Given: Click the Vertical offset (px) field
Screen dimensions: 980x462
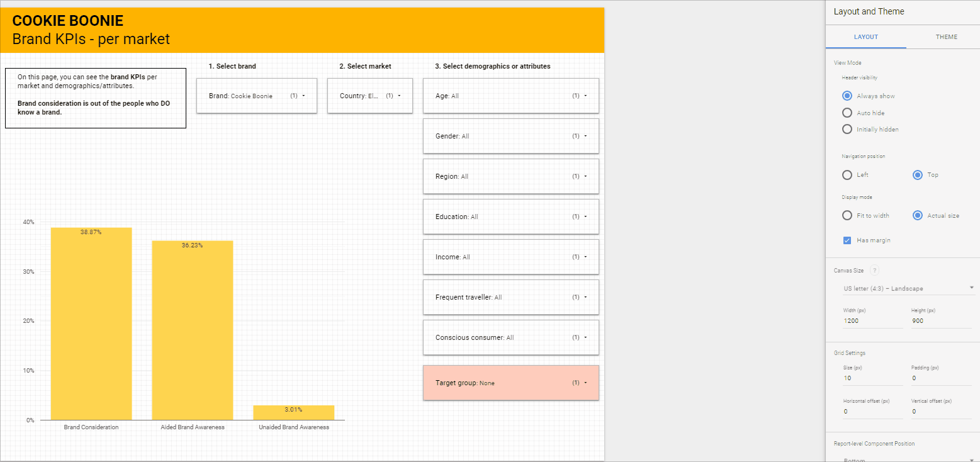Looking at the screenshot, I should 941,412.
